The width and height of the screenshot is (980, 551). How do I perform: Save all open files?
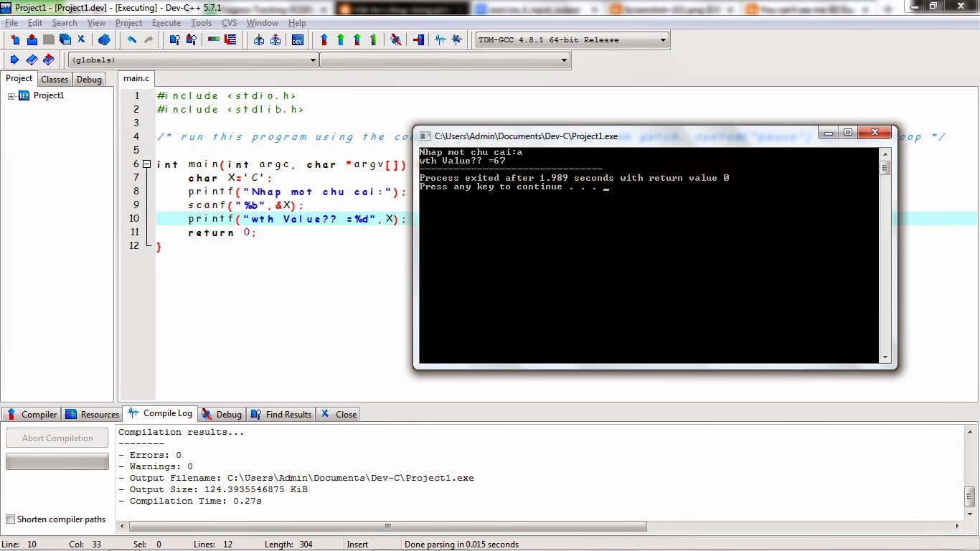tap(65, 39)
